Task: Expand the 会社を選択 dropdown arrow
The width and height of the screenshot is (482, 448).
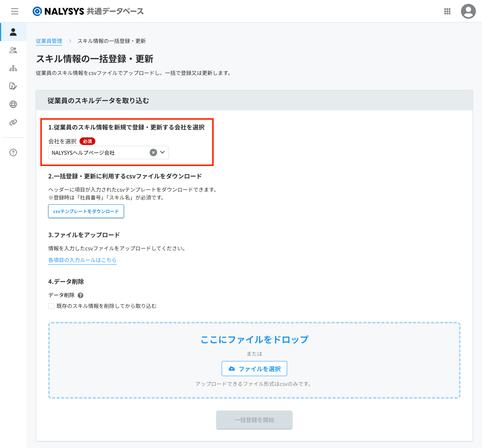Action: click(x=163, y=152)
